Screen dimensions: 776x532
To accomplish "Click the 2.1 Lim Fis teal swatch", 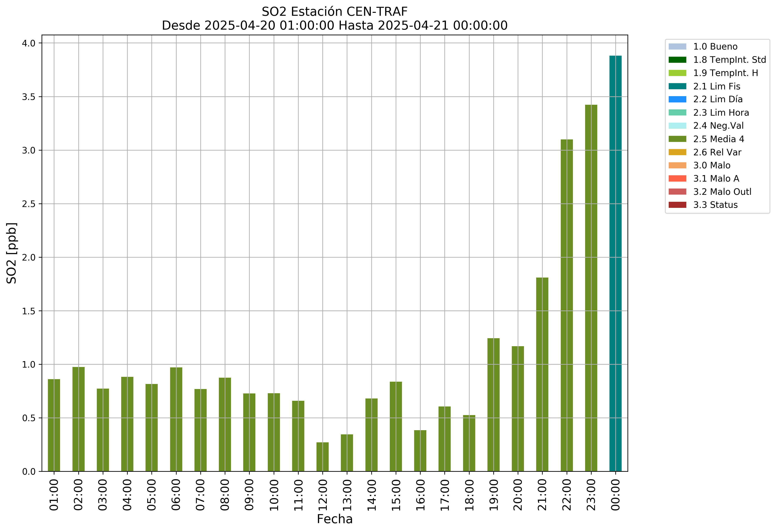I will [677, 86].
